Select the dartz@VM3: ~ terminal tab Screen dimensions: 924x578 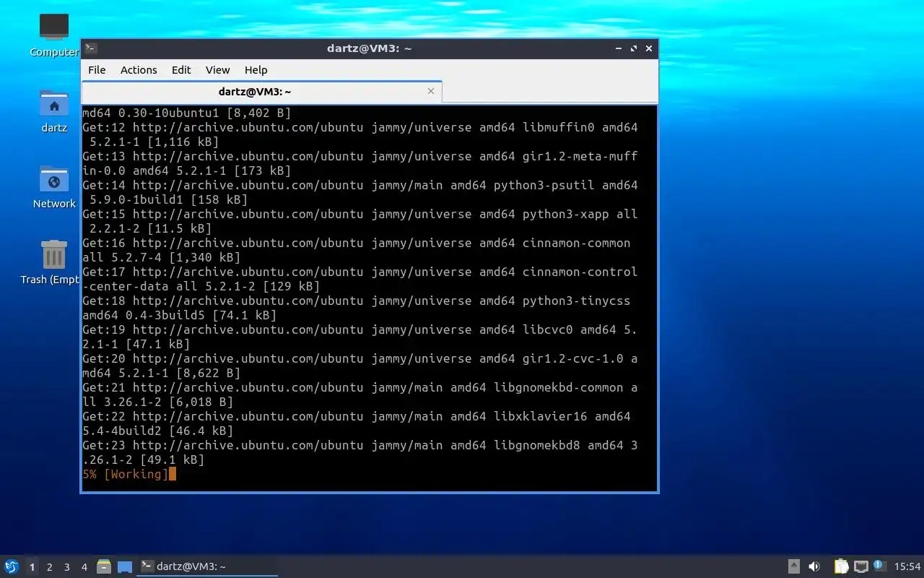(x=261, y=92)
